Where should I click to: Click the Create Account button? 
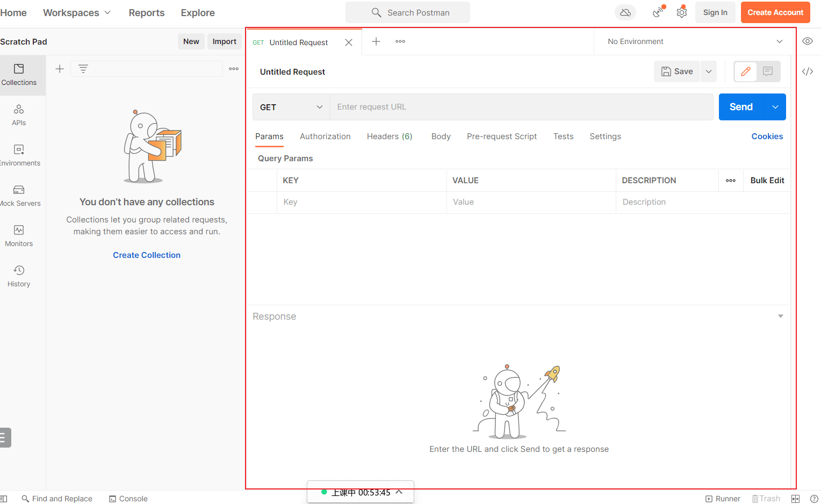[775, 12]
